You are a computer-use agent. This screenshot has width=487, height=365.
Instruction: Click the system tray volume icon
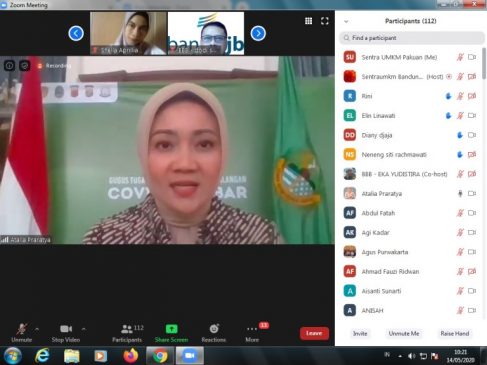[x=411, y=356]
